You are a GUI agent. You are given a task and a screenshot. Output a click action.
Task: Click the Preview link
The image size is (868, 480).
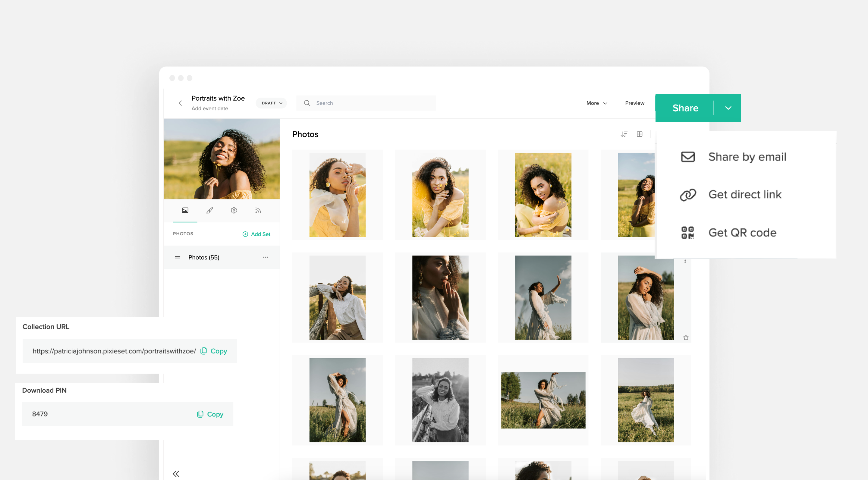point(634,103)
